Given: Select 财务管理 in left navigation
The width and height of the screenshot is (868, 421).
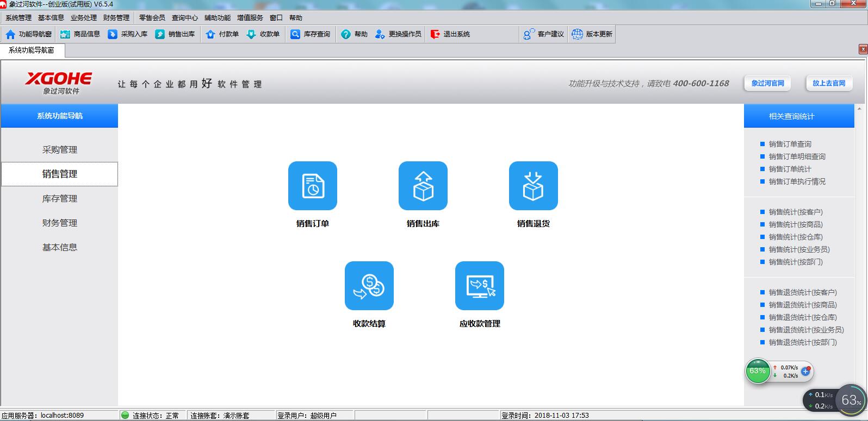Looking at the screenshot, I should (60, 223).
